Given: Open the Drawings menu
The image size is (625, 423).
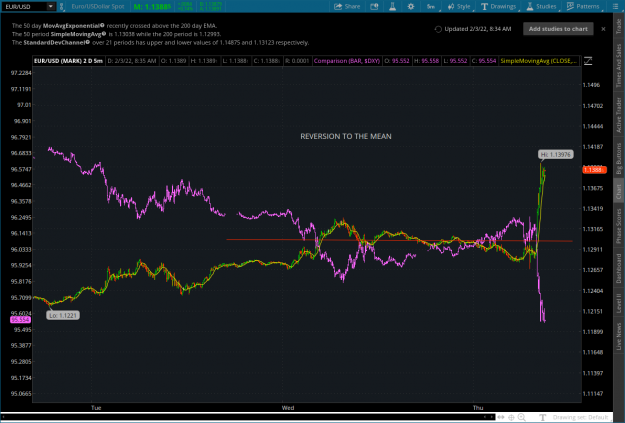Looking at the screenshot, I should click(x=499, y=6).
